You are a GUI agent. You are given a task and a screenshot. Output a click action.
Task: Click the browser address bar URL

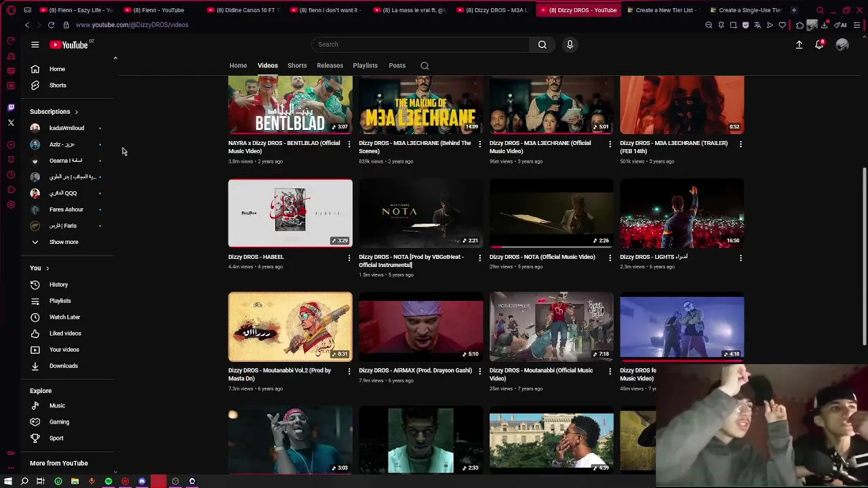point(132,25)
